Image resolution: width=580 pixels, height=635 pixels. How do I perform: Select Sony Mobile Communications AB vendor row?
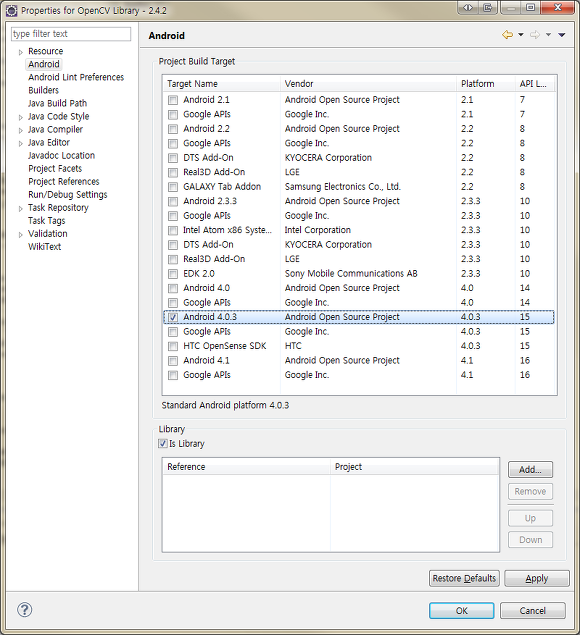[x=359, y=274]
